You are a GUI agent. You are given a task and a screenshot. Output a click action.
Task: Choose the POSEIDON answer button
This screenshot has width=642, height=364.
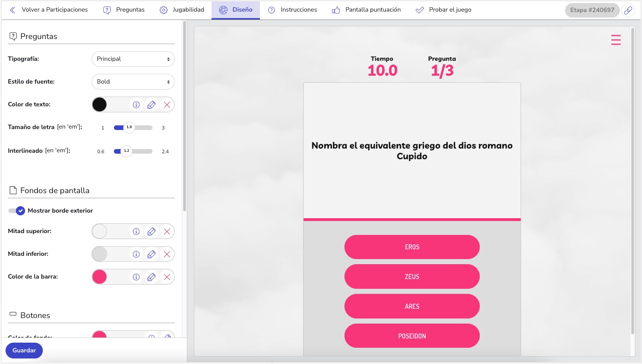(412, 336)
